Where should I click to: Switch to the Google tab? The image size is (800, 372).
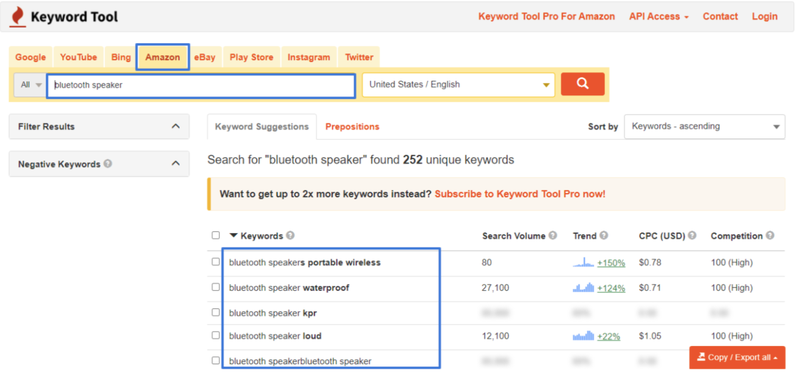tap(31, 57)
